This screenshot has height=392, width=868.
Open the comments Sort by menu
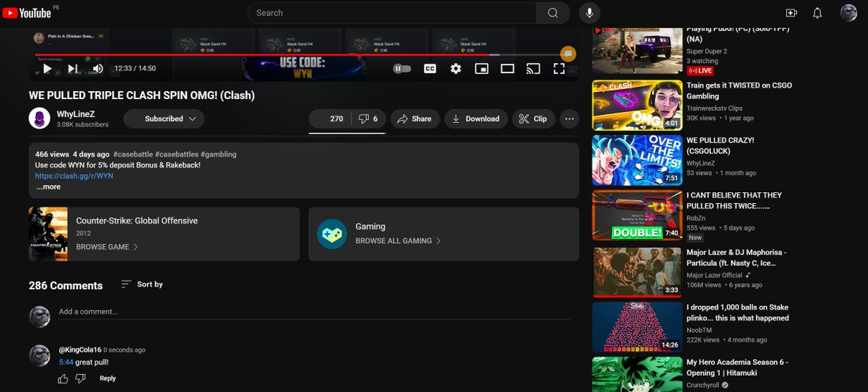[x=142, y=284]
